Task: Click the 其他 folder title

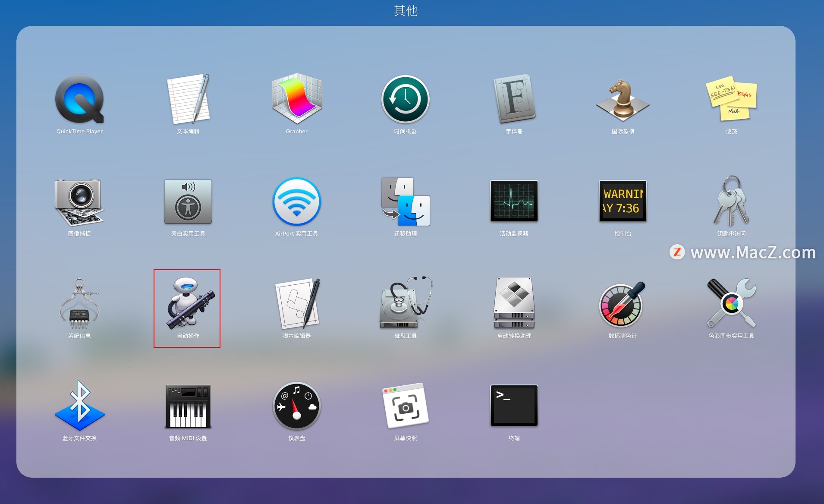Action: (406, 10)
